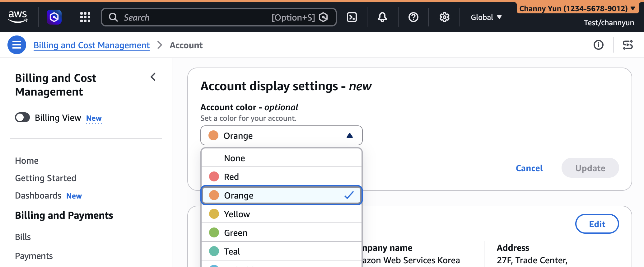Viewport: 644px width, 267px height.
Task: Open the notifications bell
Action: (x=382, y=17)
